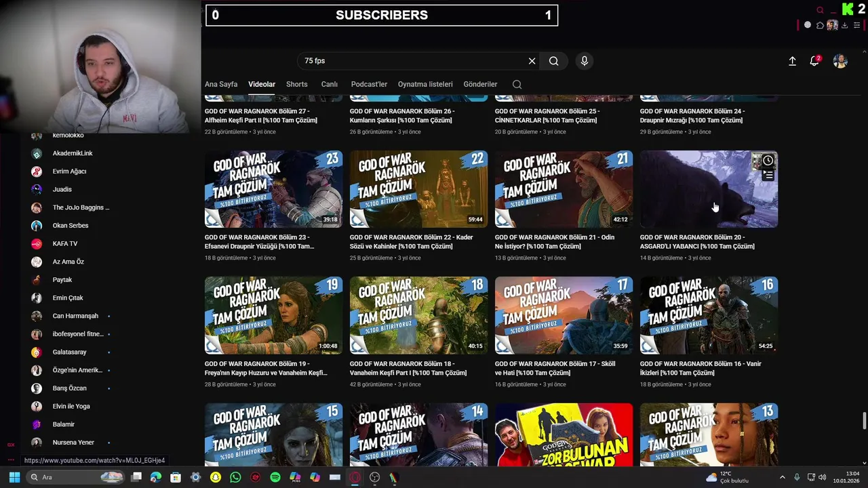This screenshot has height=488, width=868.
Task: Open Barış Özcan channel in sidebar
Action: [70, 388]
